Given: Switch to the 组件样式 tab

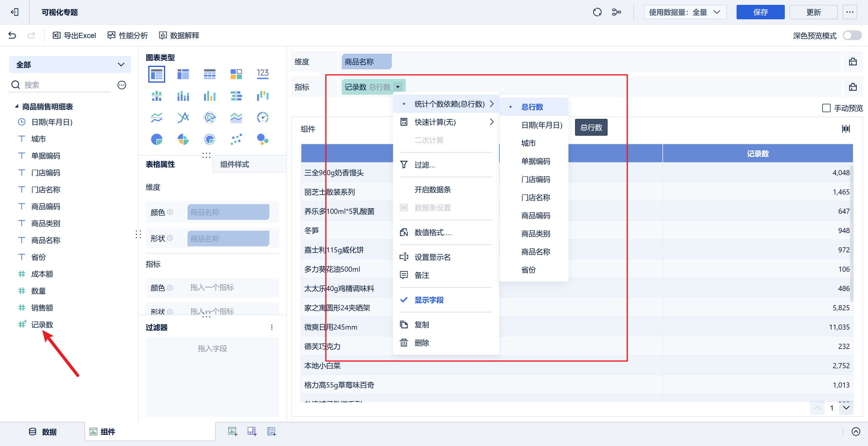Looking at the screenshot, I should pyautogui.click(x=234, y=164).
